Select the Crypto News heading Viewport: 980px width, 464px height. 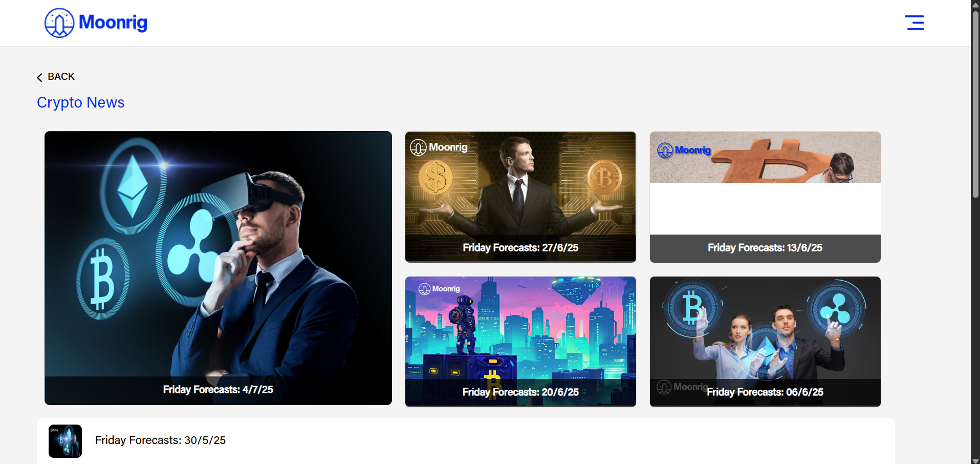click(x=81, y=102)
